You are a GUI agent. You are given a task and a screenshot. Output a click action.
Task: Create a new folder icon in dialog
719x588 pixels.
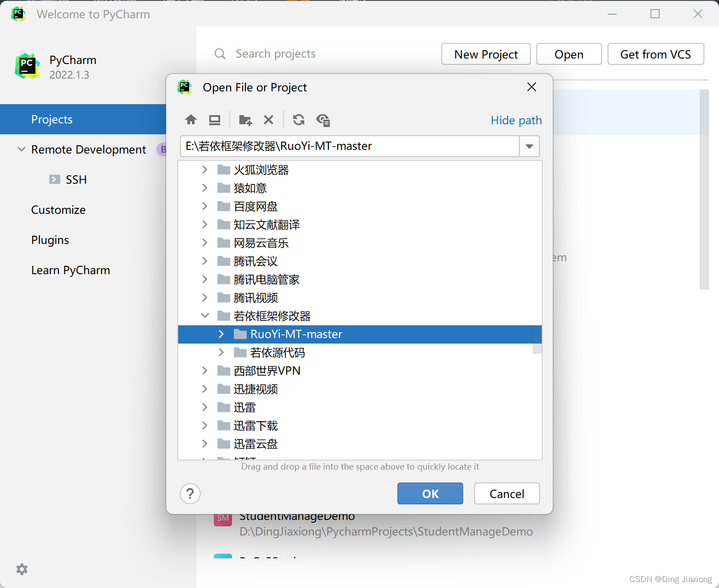point(245,120)
